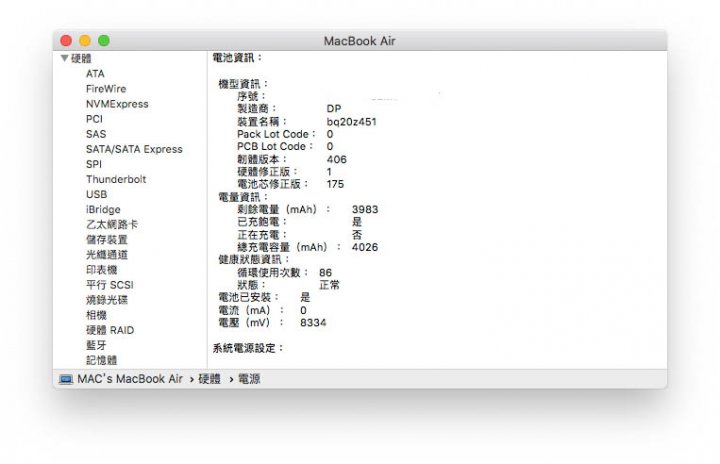Click the firmware version value 406
This screenshot has height=464, width=720.
point(337,159)
